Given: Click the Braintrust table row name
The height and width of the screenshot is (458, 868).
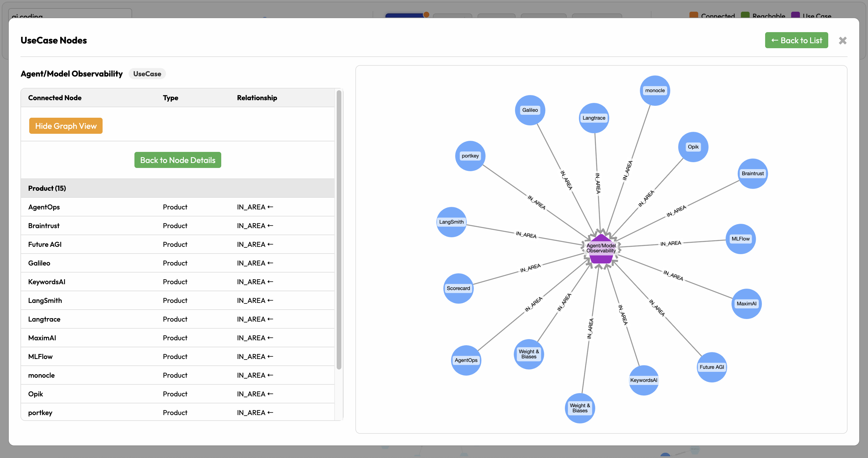Looking at the screenshot, I should pos(44,225).
